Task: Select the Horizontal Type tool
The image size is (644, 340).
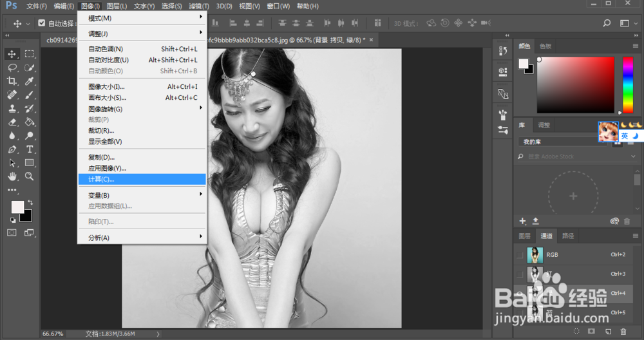Action: pos(30,149)
